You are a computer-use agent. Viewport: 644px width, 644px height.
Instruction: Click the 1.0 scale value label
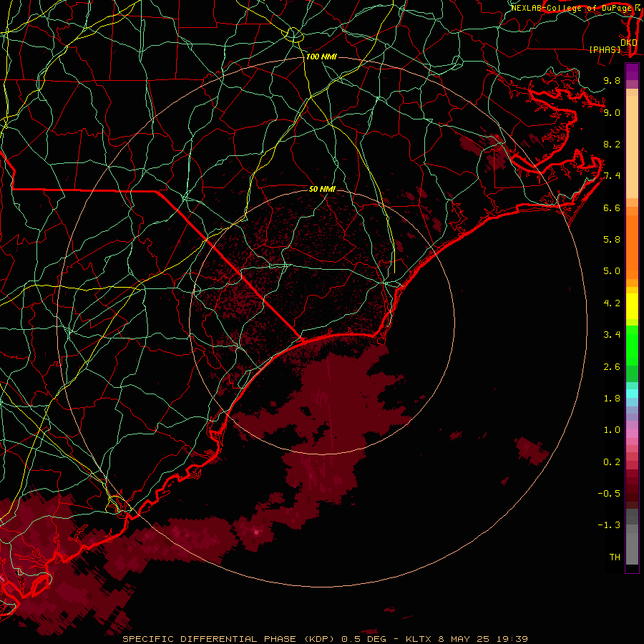click(x=612, y=430)
